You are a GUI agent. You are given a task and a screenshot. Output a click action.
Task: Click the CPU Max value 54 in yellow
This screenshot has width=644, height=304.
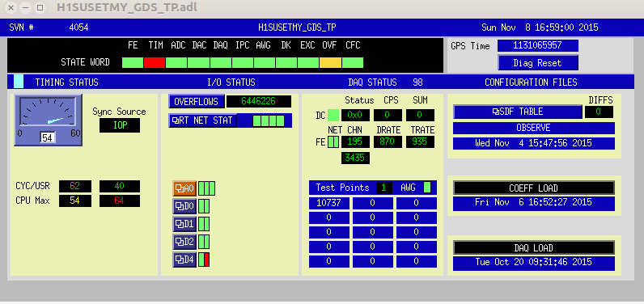75,201
